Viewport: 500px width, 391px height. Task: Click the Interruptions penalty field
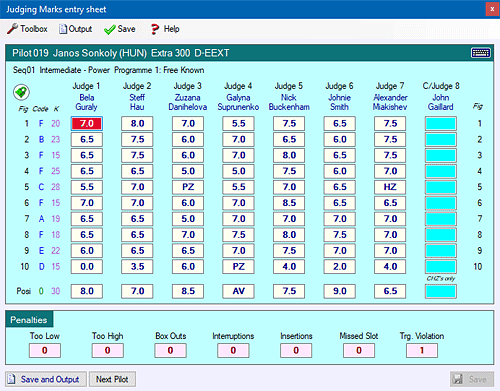pyautogui.click(x=233, y=351)
